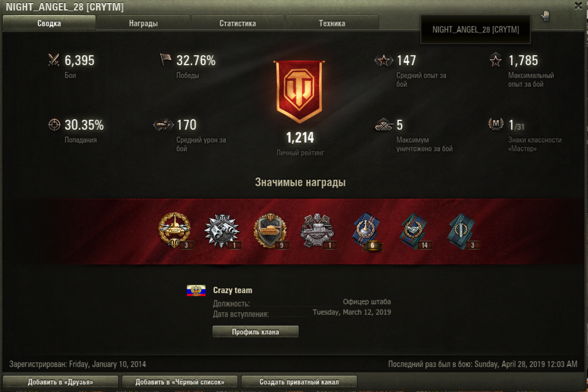Select the Сводка tab
This screenshot has width=588, height=392.
click(x=49, y=23)
